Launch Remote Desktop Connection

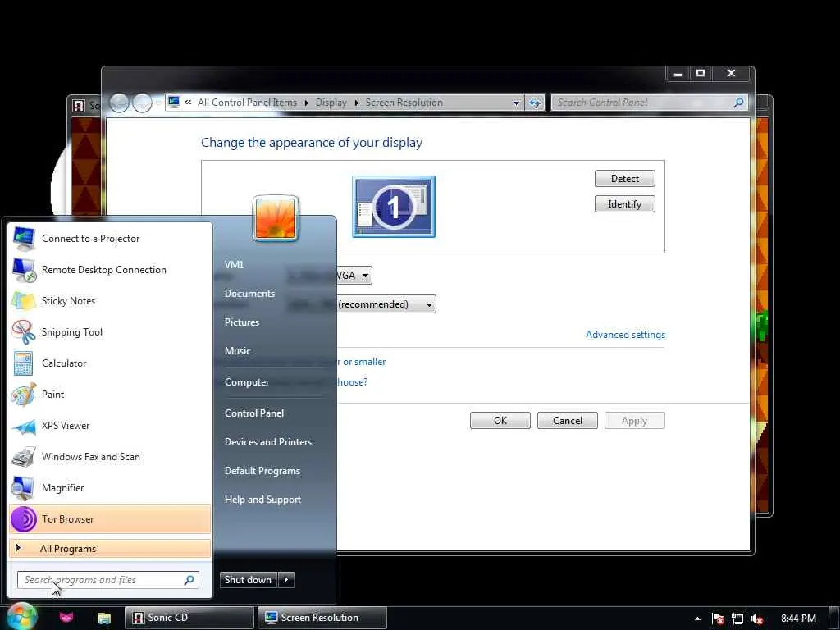point(110,269)
